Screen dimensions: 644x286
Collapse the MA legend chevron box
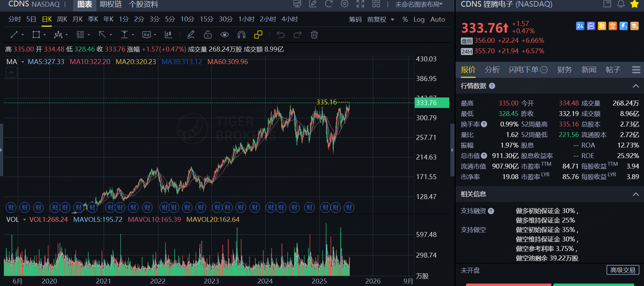12,73
